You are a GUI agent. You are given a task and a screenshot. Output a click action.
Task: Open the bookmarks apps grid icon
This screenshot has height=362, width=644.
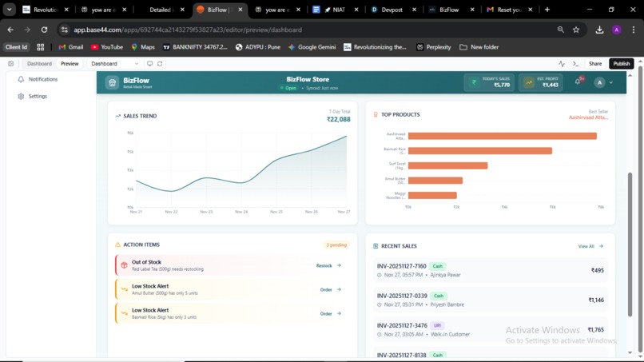pyautogui.click(x=40, y=47)
